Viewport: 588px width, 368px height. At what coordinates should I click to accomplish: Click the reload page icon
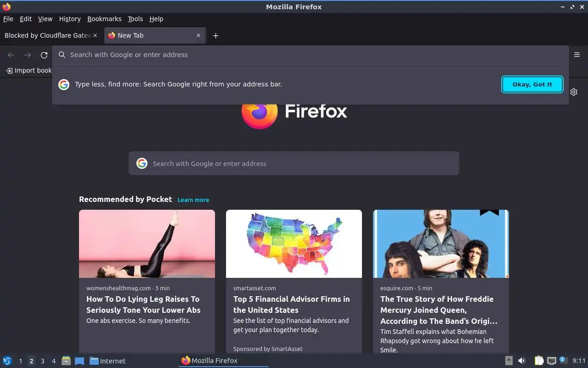[x=44, y=55]
